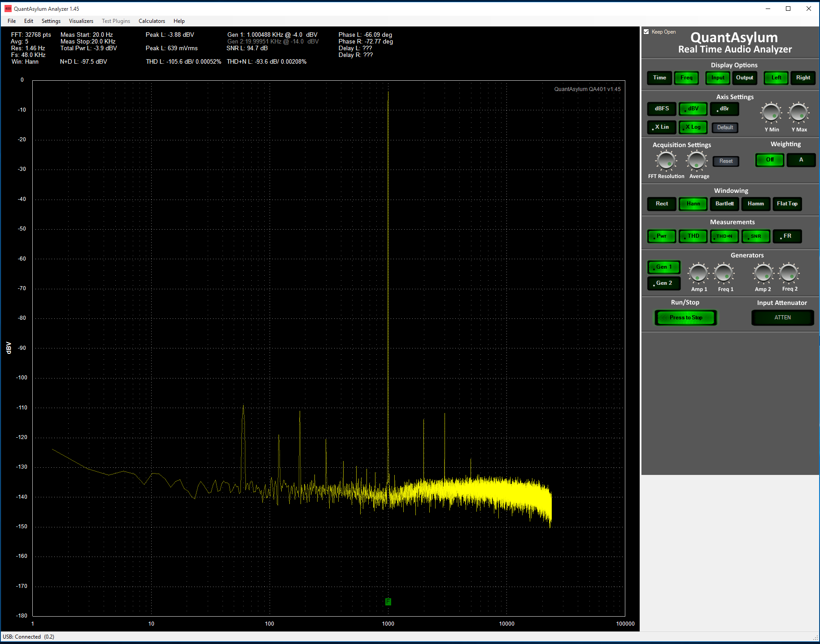This screenshot has height=644, width=820.
Task: Select dBr axis units
Action: (x=724, y=109)
